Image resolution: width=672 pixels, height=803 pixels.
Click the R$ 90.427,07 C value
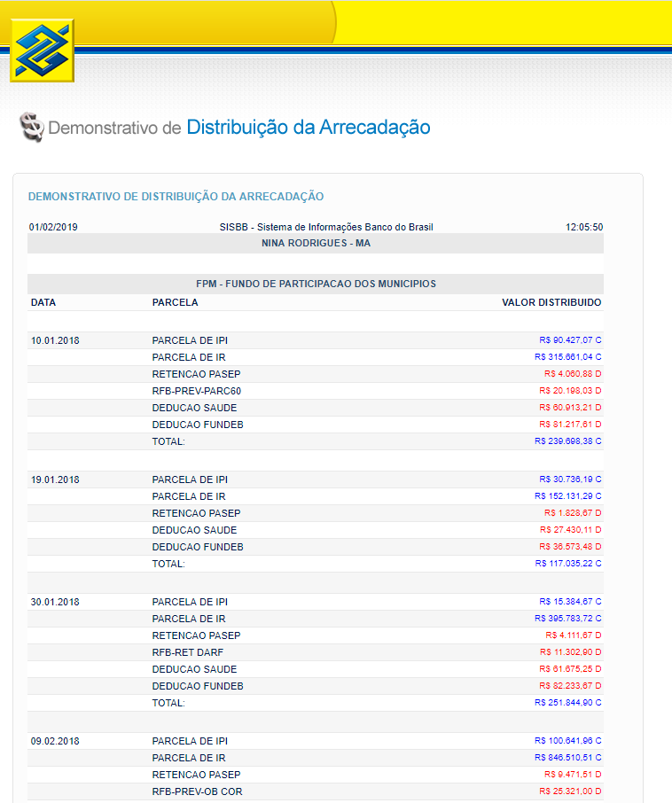(x=569, y=340)
